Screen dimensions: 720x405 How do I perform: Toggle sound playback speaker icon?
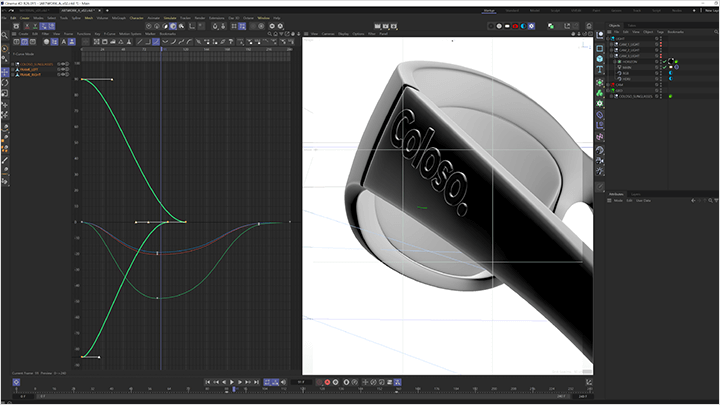tap(283, 382)
